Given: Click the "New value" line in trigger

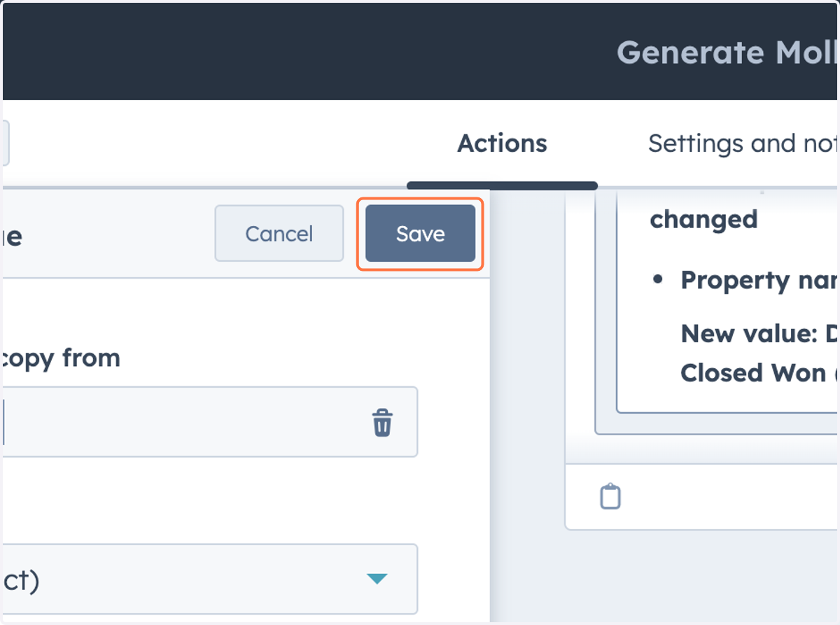Looking at the screenshot, I should 760,333.
